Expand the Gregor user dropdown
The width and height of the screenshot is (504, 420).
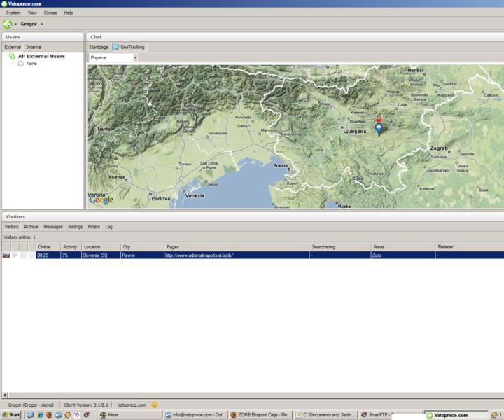pos(41,24)
